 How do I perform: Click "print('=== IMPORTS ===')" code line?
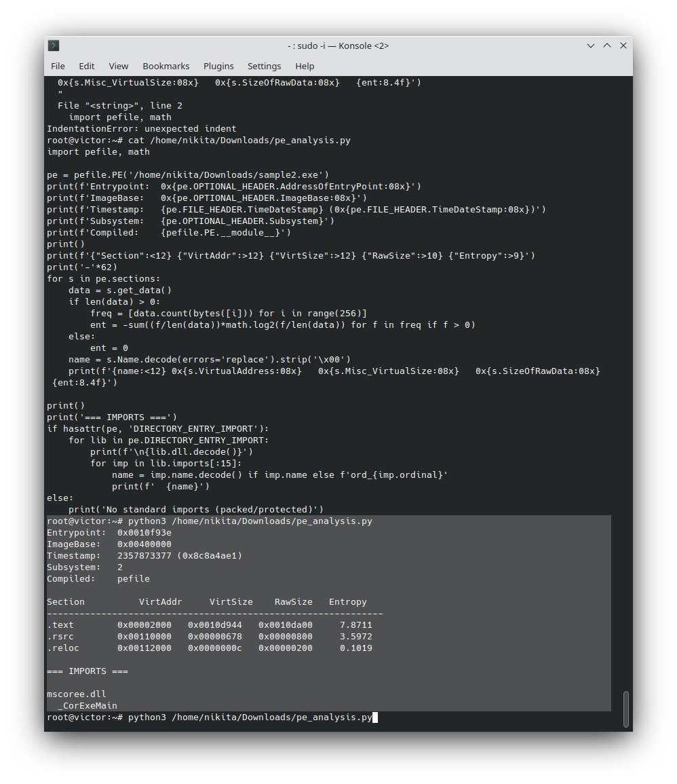pos(112,417)
